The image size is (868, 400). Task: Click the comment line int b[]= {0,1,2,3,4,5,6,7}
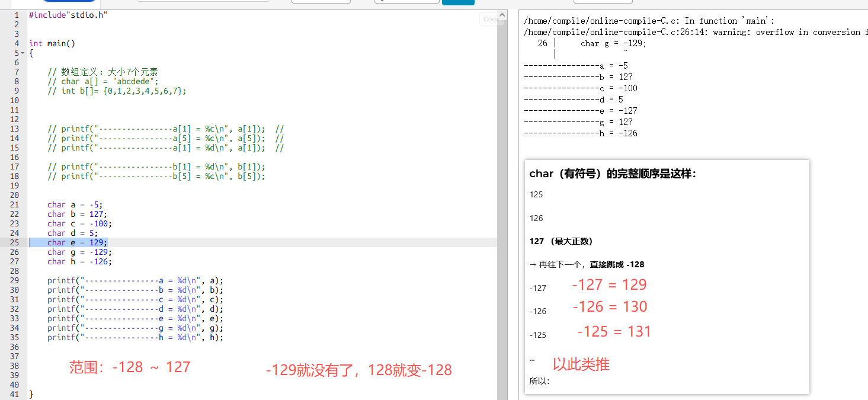coord(117,91)
